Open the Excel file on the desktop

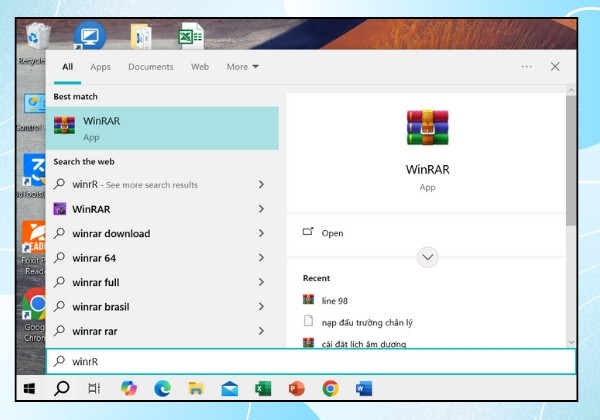pyautogui.click(x=191, y=36)
